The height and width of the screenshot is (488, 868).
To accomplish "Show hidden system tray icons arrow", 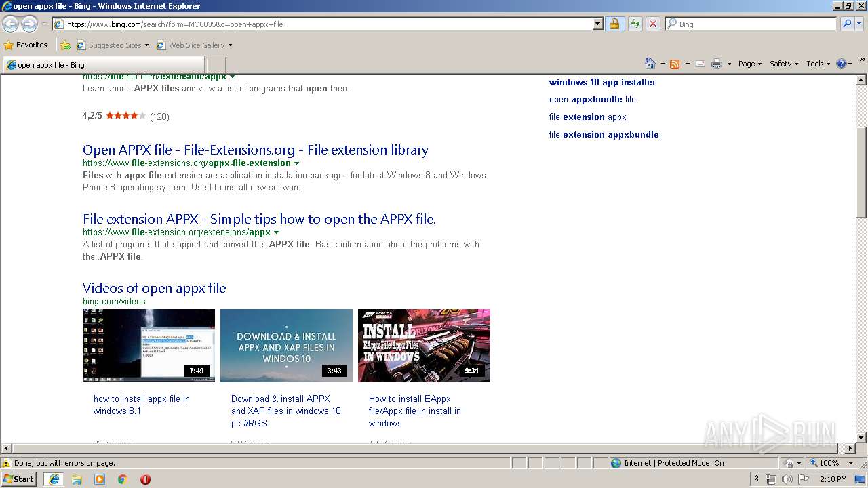I will 756,479.
